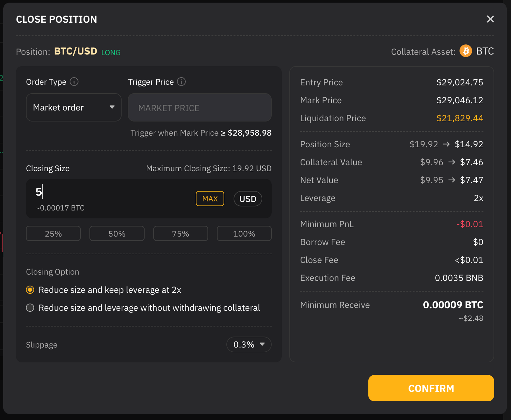The width and height of the screenshot is (511, 420).
Task: Select keep leverage at 2x option
Action: [30, 290]
